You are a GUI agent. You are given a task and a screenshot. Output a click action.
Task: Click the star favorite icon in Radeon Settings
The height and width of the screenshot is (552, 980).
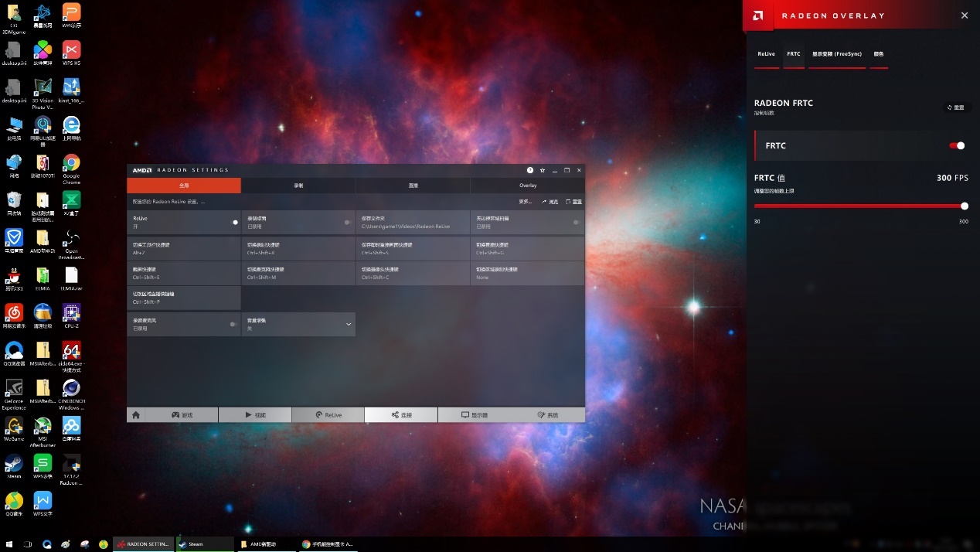pyautogui.click(x=543, y=170)
